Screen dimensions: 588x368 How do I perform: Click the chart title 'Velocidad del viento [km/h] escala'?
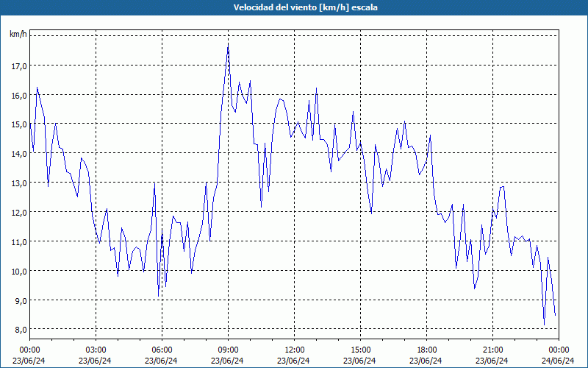tap(305, 7)
